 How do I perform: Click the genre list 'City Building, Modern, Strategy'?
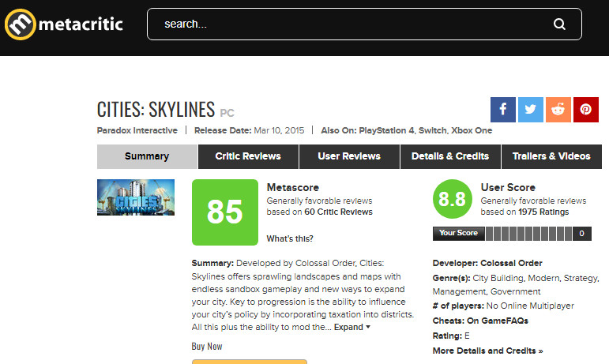(x=536, y=278)
